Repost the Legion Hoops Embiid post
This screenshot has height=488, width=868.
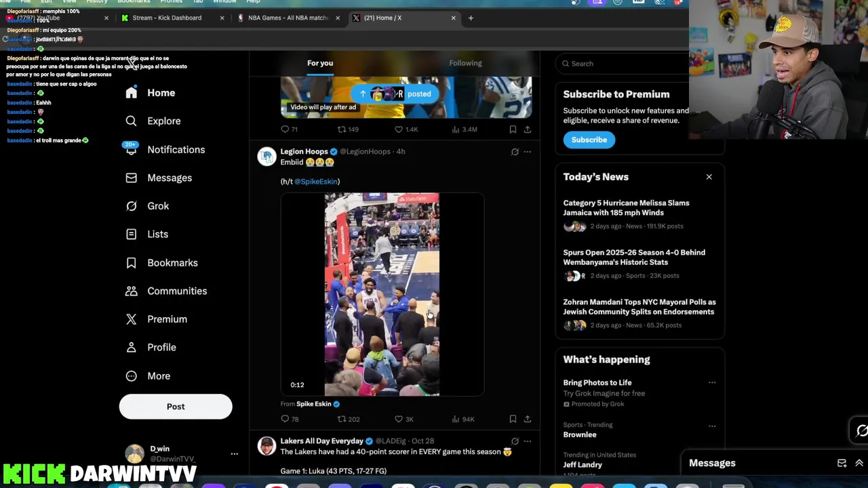[x=342, y=419]
